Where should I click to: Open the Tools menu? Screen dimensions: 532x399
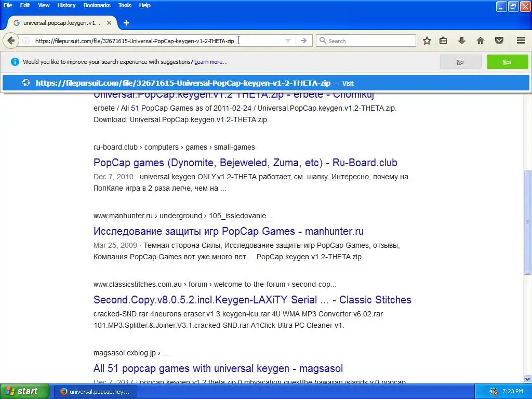tap(125, 5)
